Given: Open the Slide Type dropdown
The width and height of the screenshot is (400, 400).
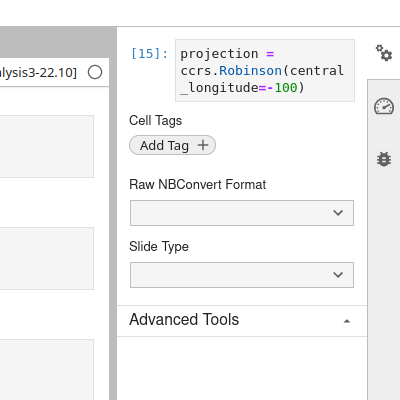Looking at the screenshot, I should (242, 275).
